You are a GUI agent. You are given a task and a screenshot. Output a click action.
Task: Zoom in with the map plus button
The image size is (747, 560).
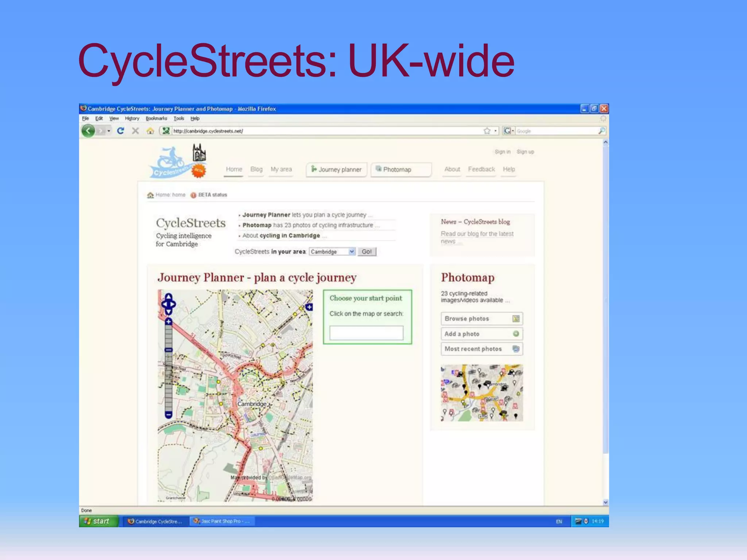169,321
